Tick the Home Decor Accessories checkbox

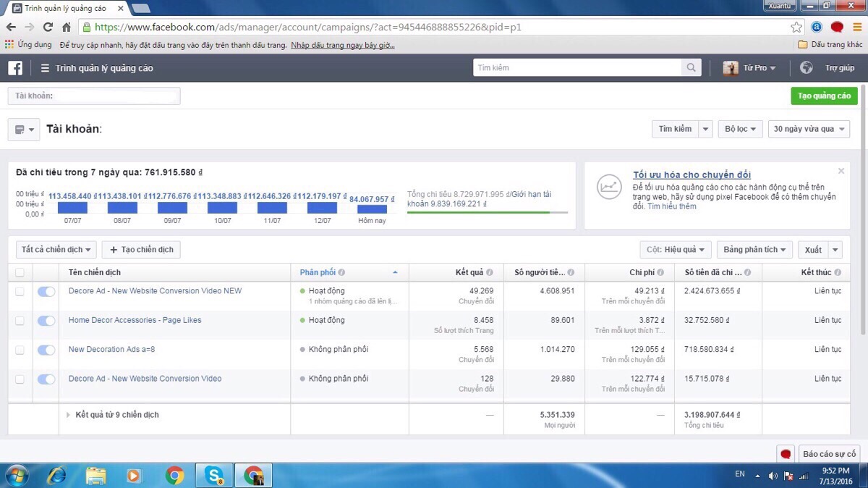point(20,321)
